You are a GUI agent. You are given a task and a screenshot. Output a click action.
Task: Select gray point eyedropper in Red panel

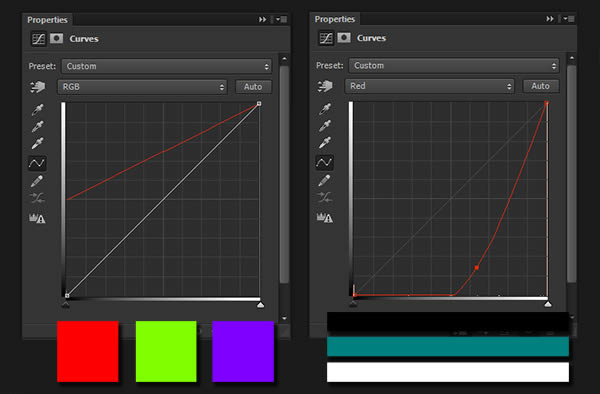coord(325,125)
